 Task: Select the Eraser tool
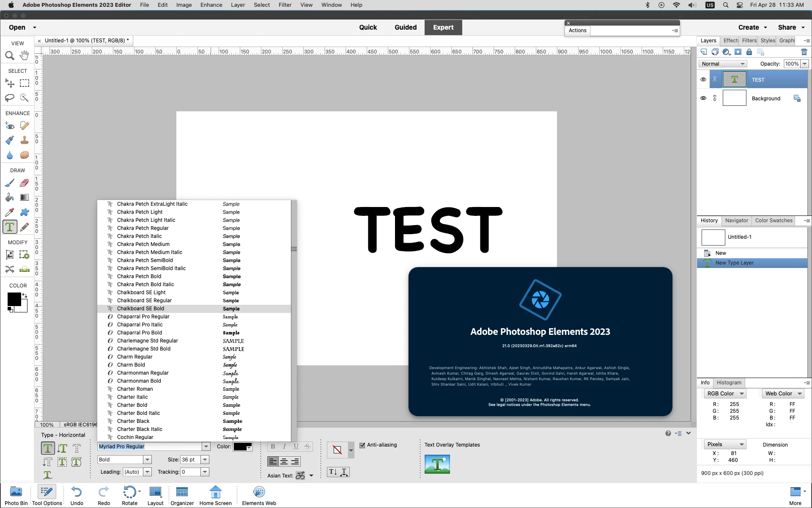pos(25,183)
